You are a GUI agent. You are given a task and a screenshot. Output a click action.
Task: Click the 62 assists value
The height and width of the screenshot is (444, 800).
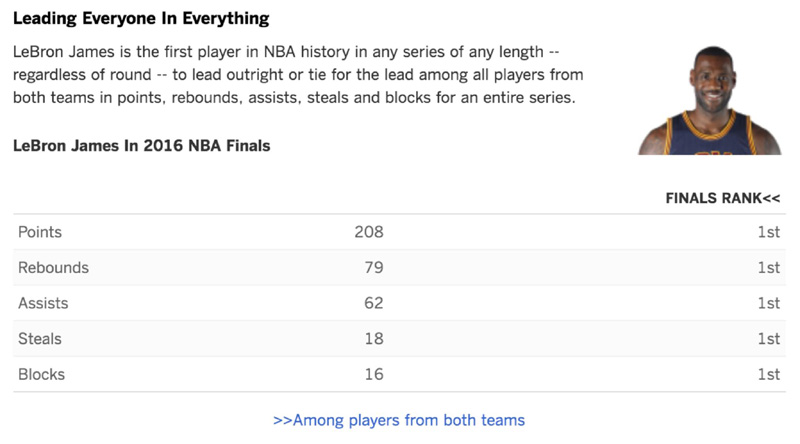[374, 303]
